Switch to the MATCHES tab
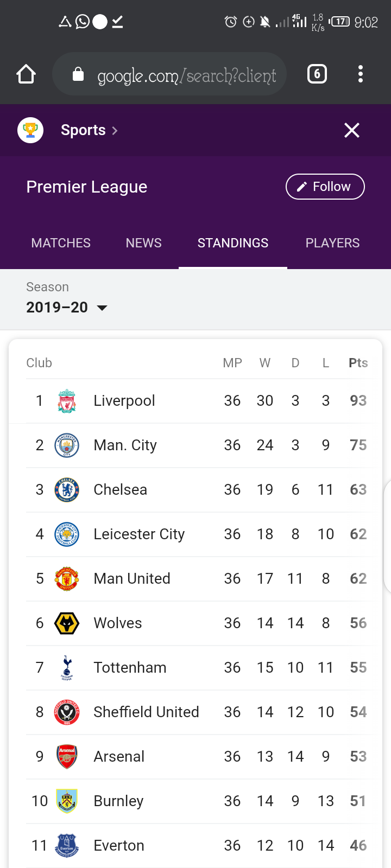The height and width of the screenshot is (868, 391). pos(61,243)
